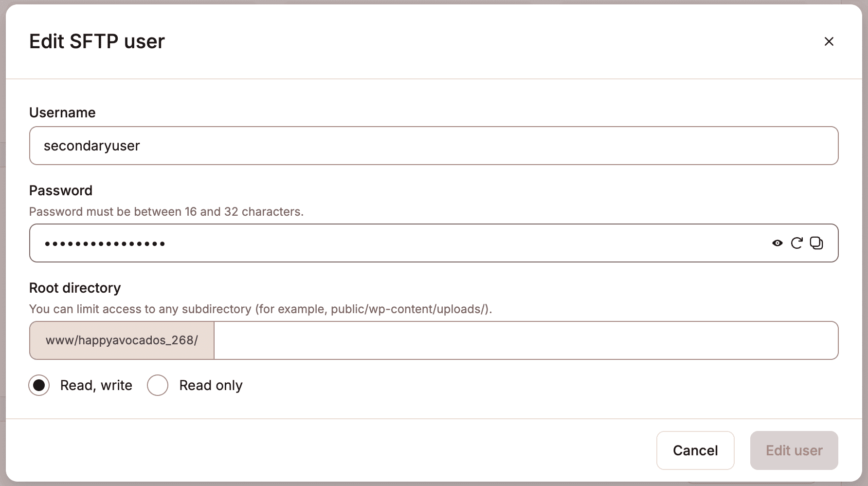
Task: Select the Read, write permission option
Action: click(39, 385)
